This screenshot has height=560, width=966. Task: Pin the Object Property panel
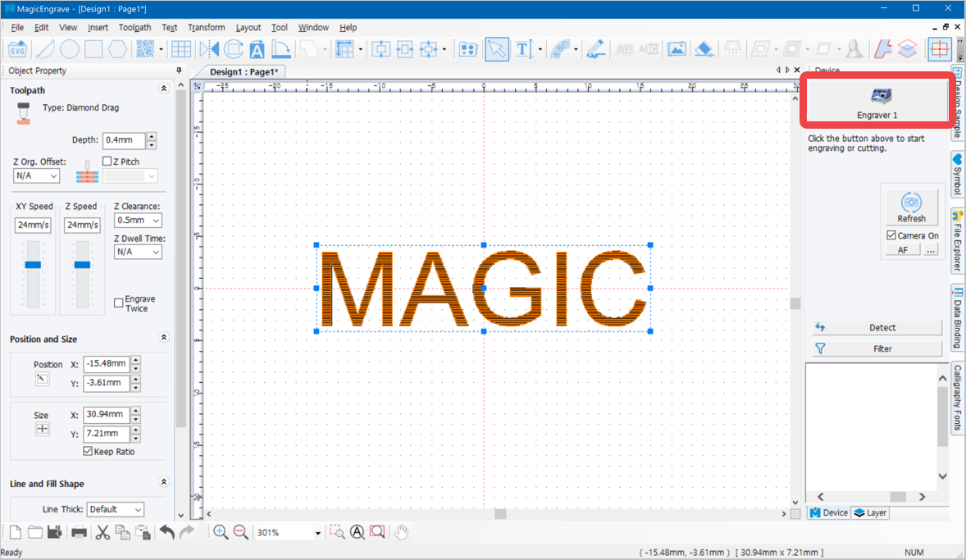(x=179, y=71)
